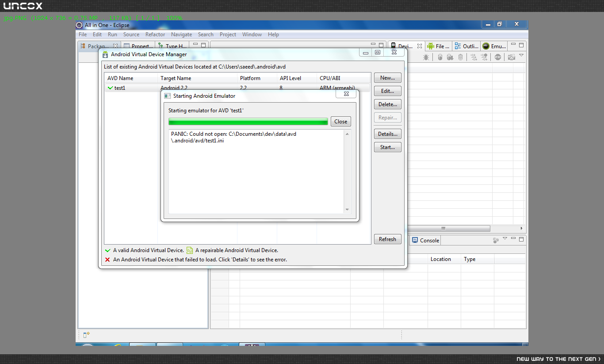Click the green emulator startup progress bar
This screenshot has height=364, width=604.
248,122
